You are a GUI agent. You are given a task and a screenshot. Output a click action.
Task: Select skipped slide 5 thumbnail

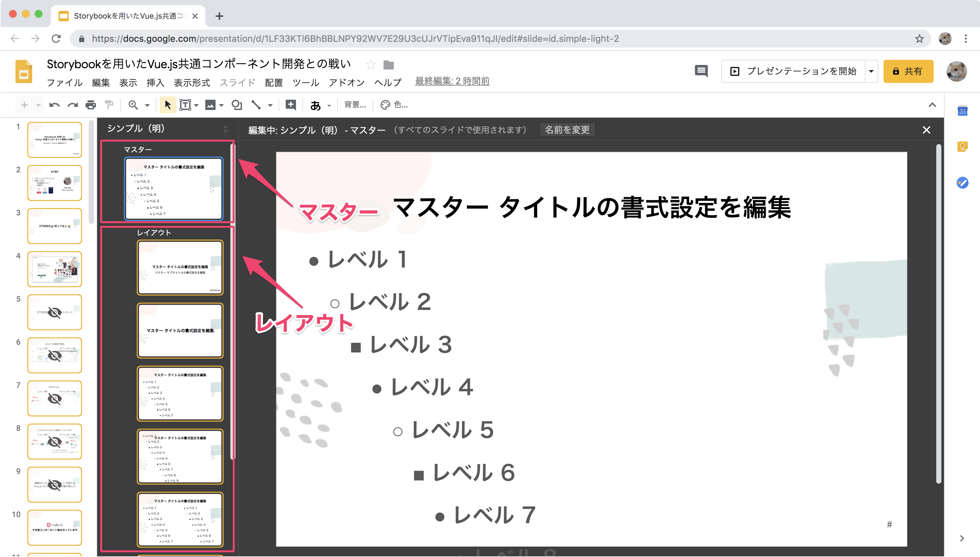54,312
